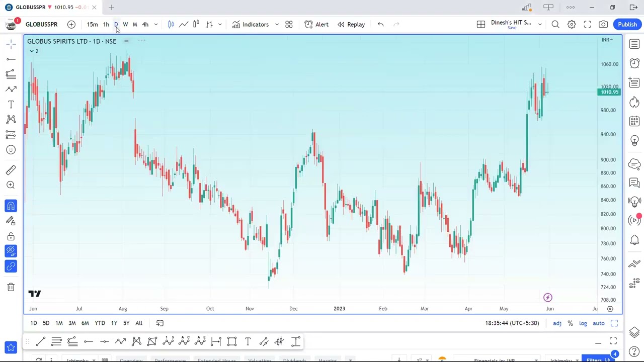The image size is (644, 362).
Task: Toggle the adj adjusted data option
Action: coord(557,323)
